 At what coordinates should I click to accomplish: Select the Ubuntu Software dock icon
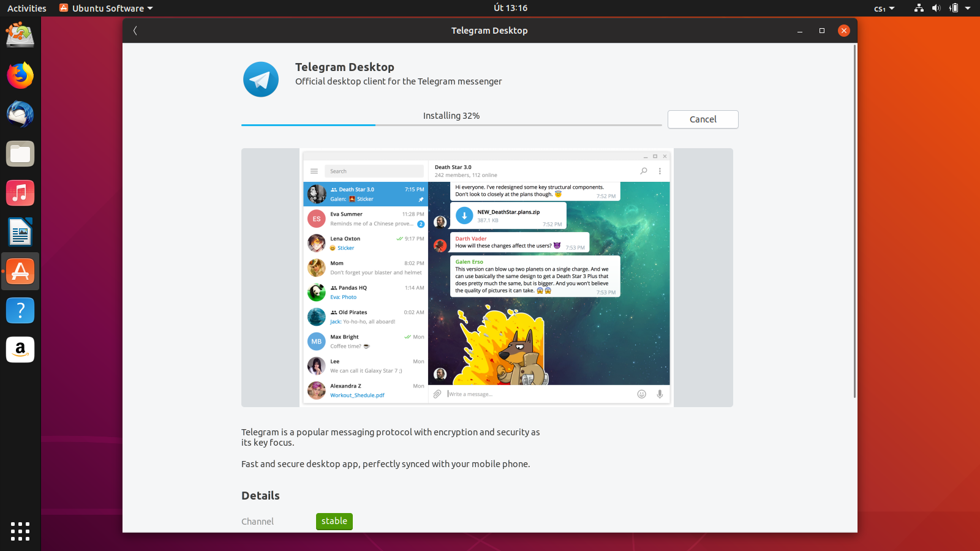click(x=20, y=271)
